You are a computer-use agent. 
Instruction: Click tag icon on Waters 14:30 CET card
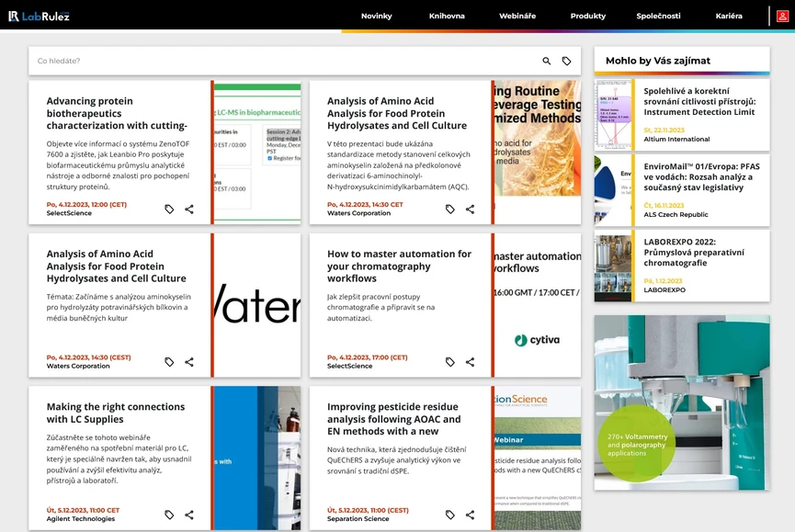tap(450, 209)
